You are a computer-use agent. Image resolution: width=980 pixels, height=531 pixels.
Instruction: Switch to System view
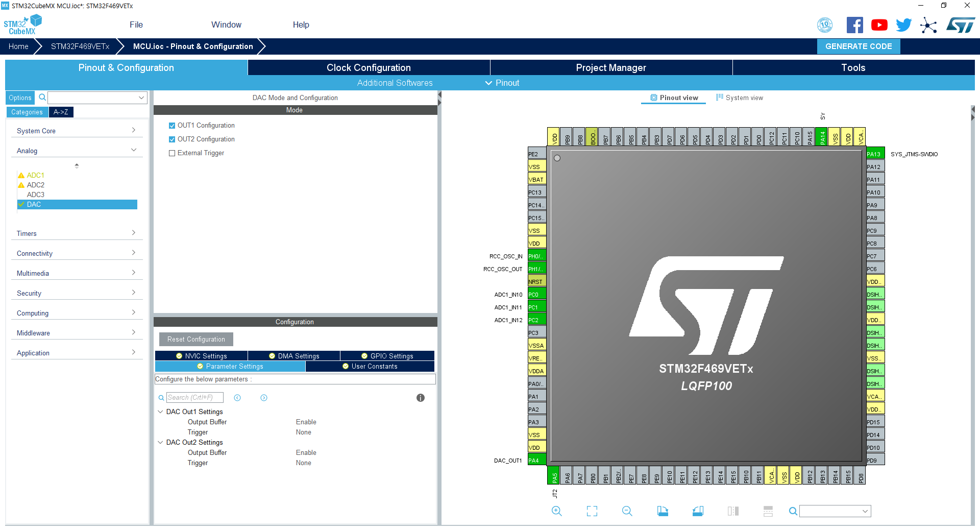(740, 98)
